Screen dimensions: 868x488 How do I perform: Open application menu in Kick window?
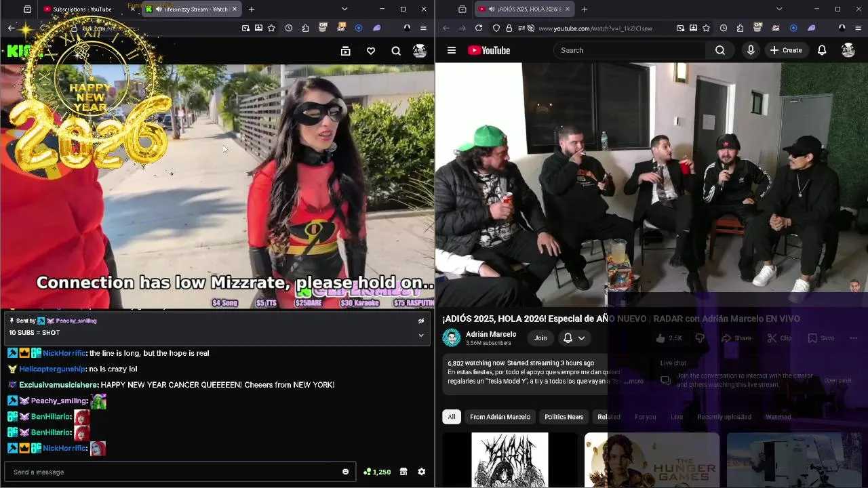click(423, 28)
